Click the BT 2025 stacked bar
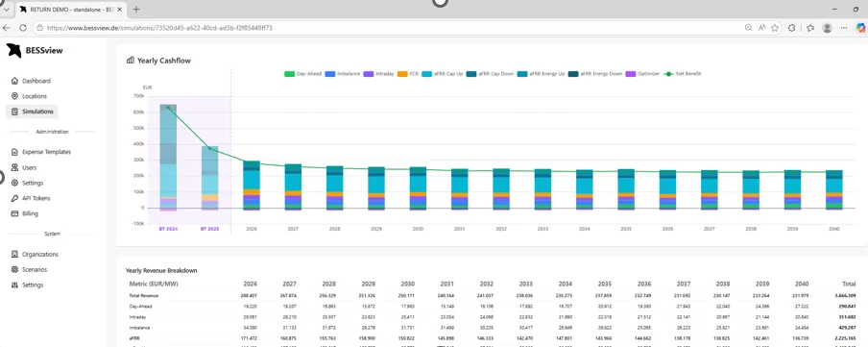This screenshot has width=868, height=347. [209, 179]
